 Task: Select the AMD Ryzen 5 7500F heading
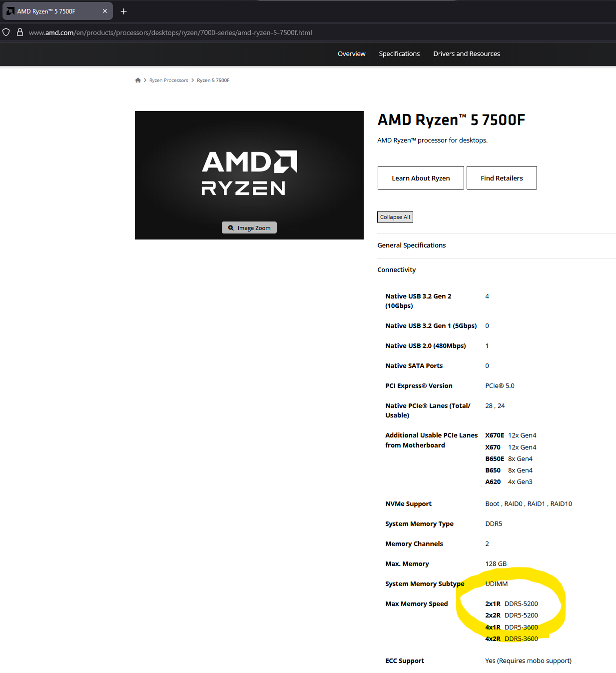[x=451, y=120]
